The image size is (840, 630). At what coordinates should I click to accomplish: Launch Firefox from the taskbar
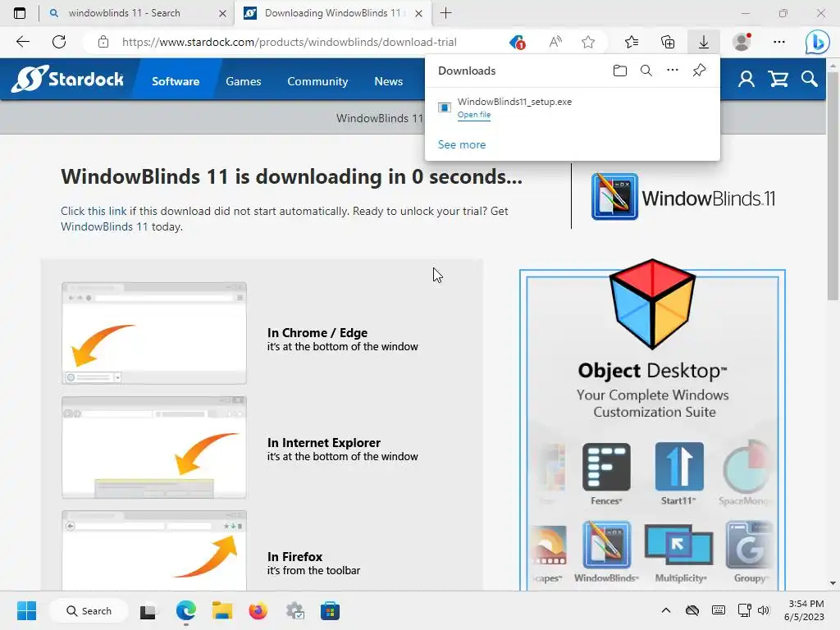(x=258, y=610)
